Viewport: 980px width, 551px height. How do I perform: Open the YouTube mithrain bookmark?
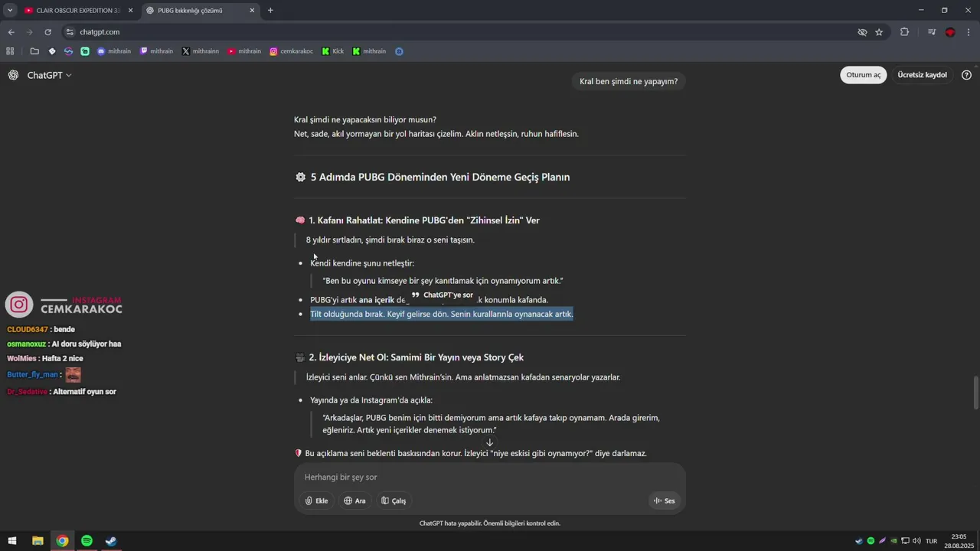pos(244,51)
